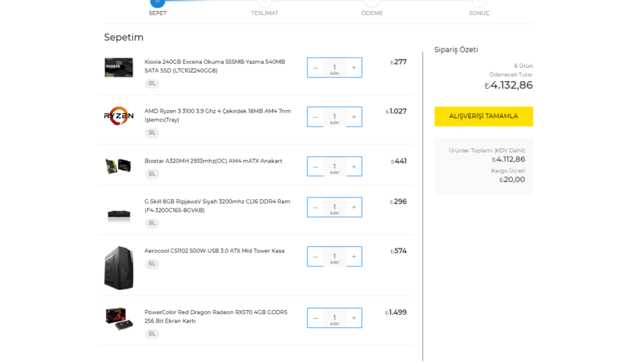Click the Sepetim page heading
623x364 pixels.
(x=124, y=37)
